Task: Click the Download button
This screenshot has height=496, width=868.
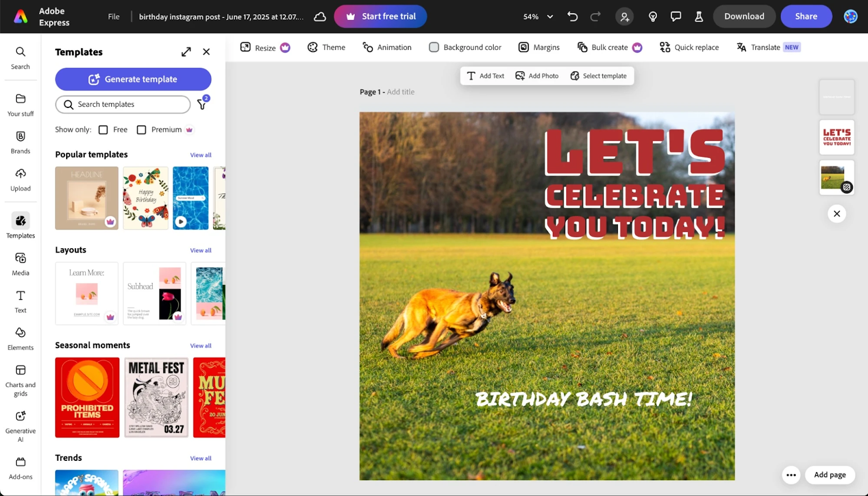Action: click(744, 16)
